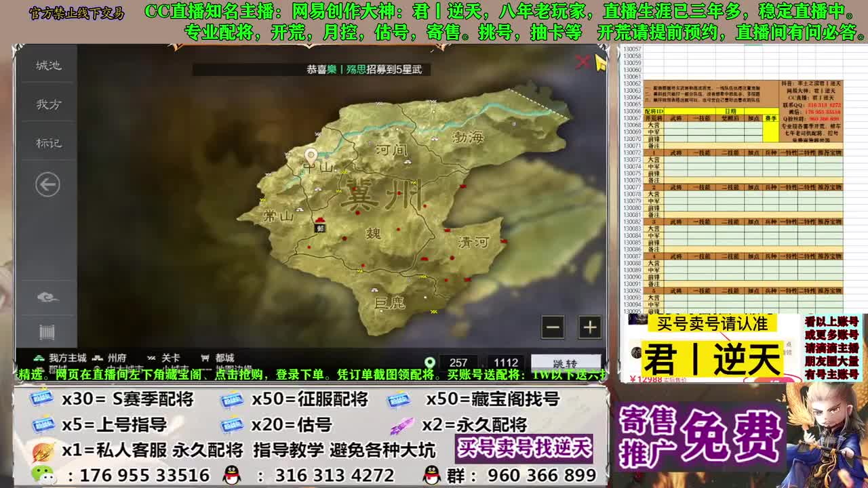Click the 开荒将 cell in the spreadsheet

tap(654, 118)
